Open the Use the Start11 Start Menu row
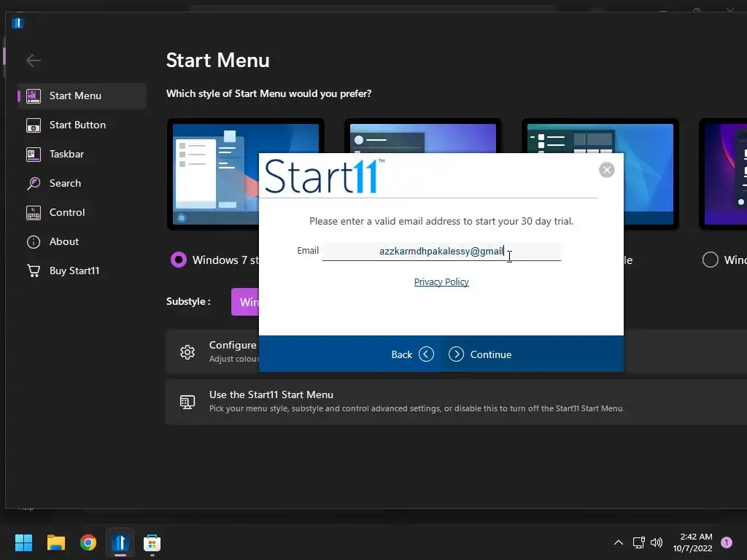Screen dimensions: 747x560 tap(456, 402)
